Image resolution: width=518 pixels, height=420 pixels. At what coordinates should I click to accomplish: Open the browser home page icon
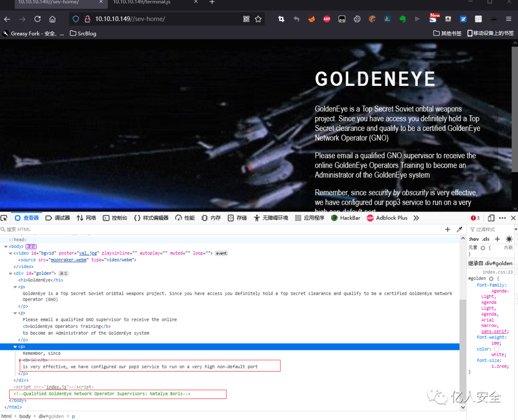[x=52, y=19]
